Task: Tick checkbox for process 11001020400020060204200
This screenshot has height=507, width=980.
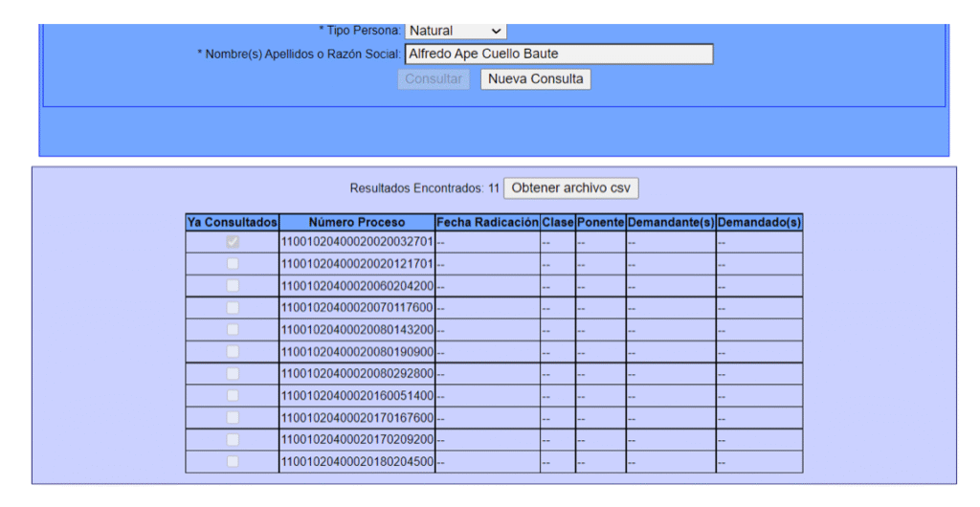Action: [x=233, y=286]
